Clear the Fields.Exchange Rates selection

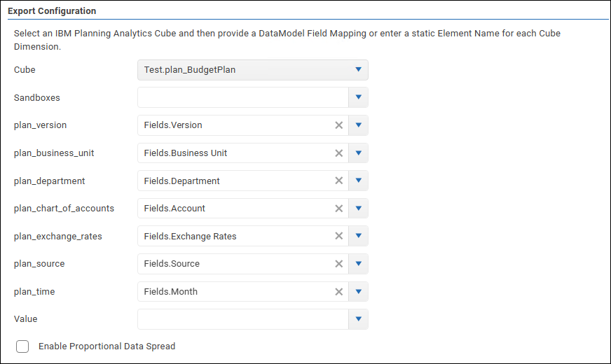point(338,237)
